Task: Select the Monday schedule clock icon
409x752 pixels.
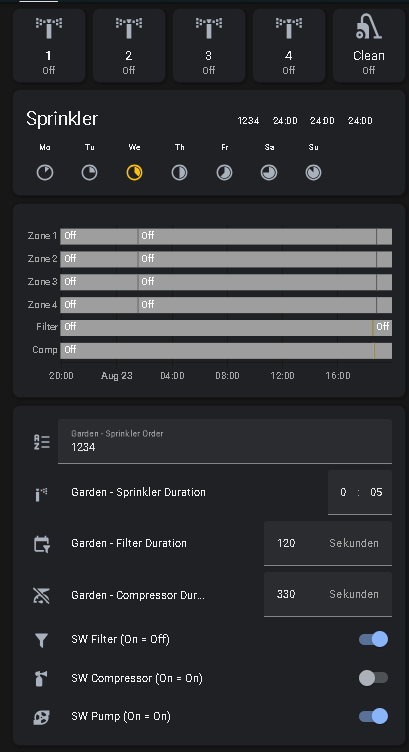Action: [x=45, y=173]
